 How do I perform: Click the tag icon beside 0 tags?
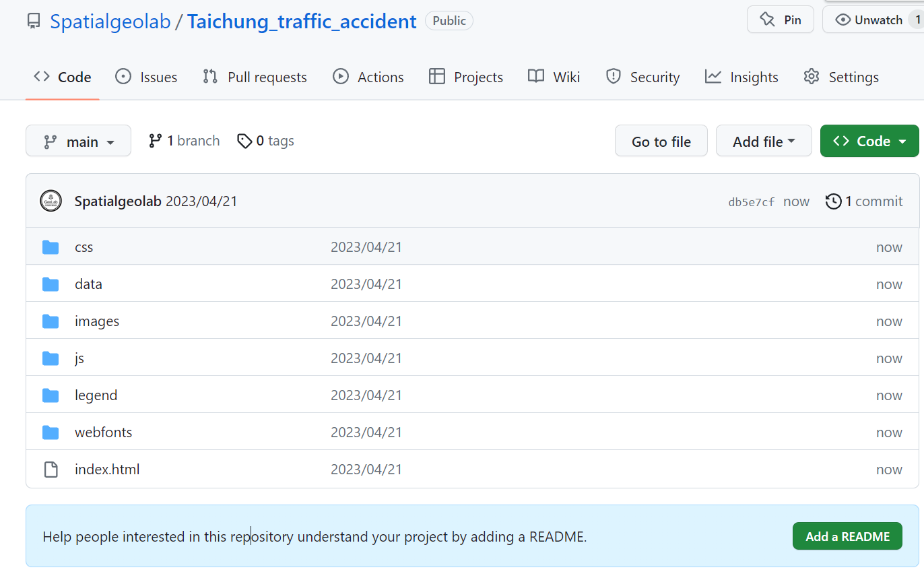tap(244, 141)
